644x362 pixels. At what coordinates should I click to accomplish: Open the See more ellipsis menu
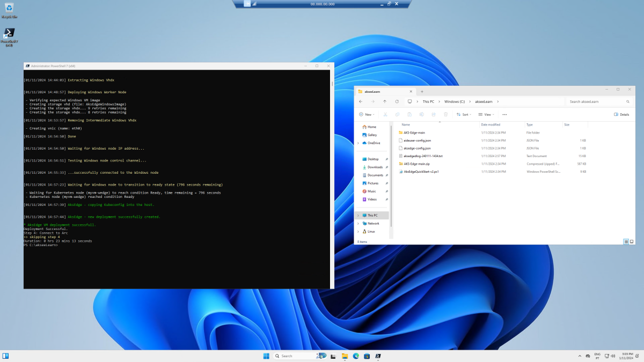(504, 114)
